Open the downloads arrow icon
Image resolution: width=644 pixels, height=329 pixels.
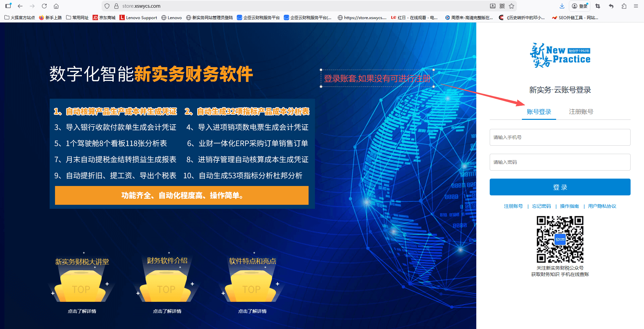[x=562, y=6]
